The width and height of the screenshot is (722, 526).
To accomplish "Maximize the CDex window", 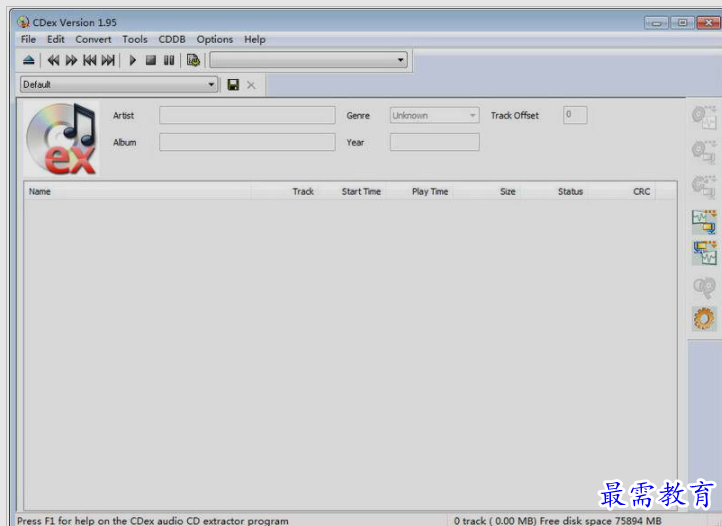I will [x=682, y=23].
